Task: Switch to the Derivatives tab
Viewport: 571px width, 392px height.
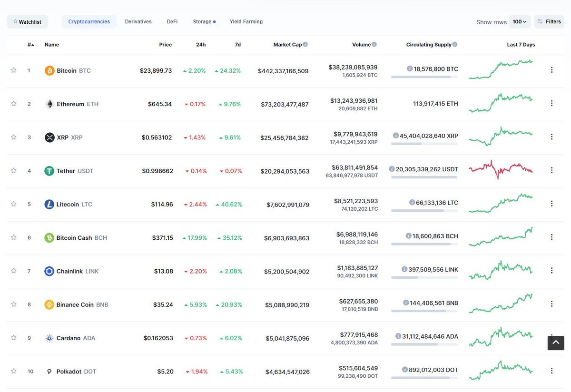Action: 138,21
